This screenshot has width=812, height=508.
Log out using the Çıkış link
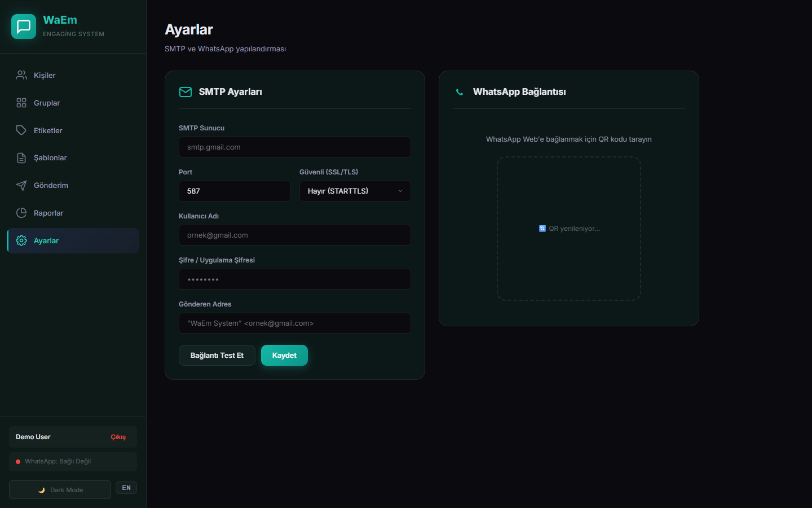[x=118, y=437]
